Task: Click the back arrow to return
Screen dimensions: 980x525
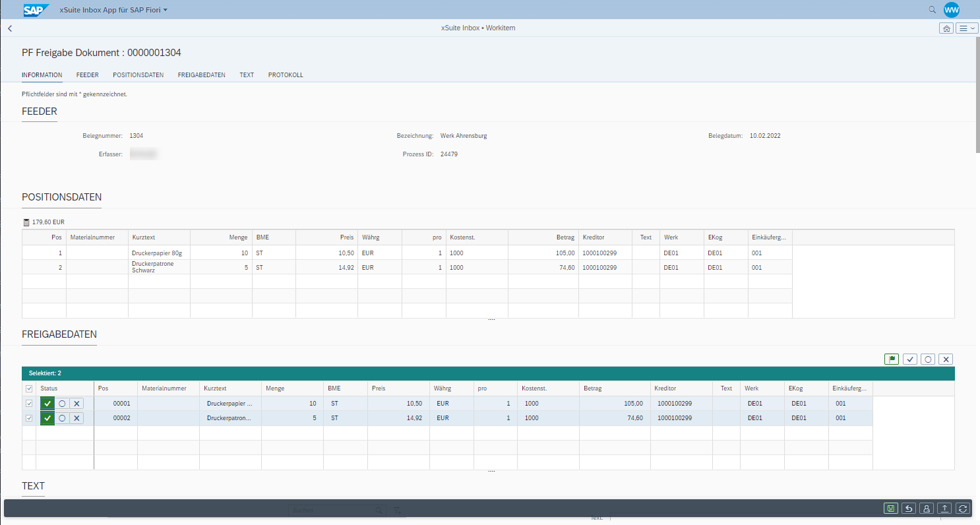Action: [10, 28]
